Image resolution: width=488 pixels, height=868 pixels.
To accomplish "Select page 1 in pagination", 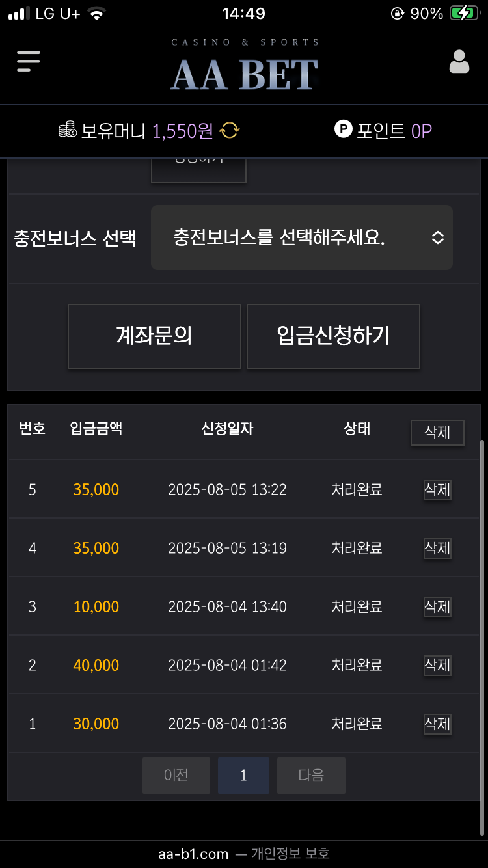I will pos(243,776).
